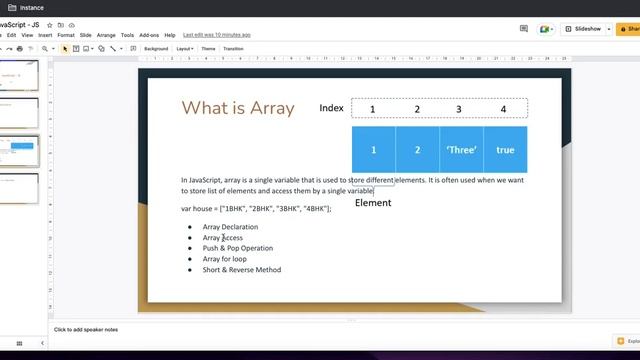Select the Line tool

point(113,49)
